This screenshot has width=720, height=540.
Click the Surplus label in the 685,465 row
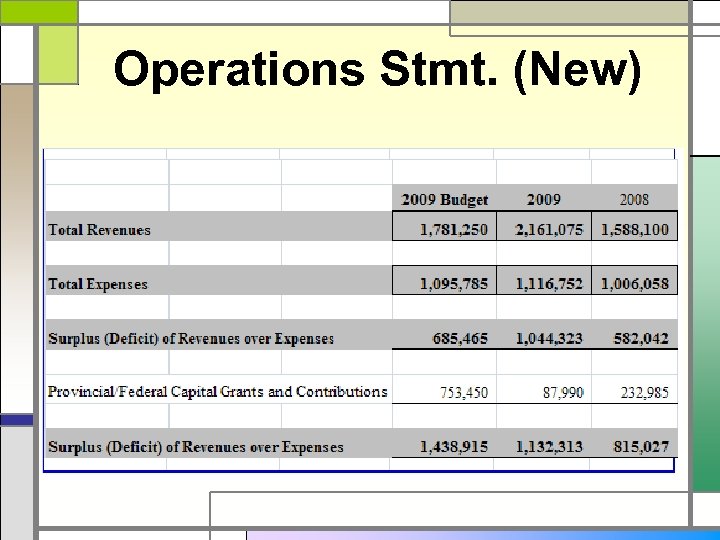pos(191,338)
